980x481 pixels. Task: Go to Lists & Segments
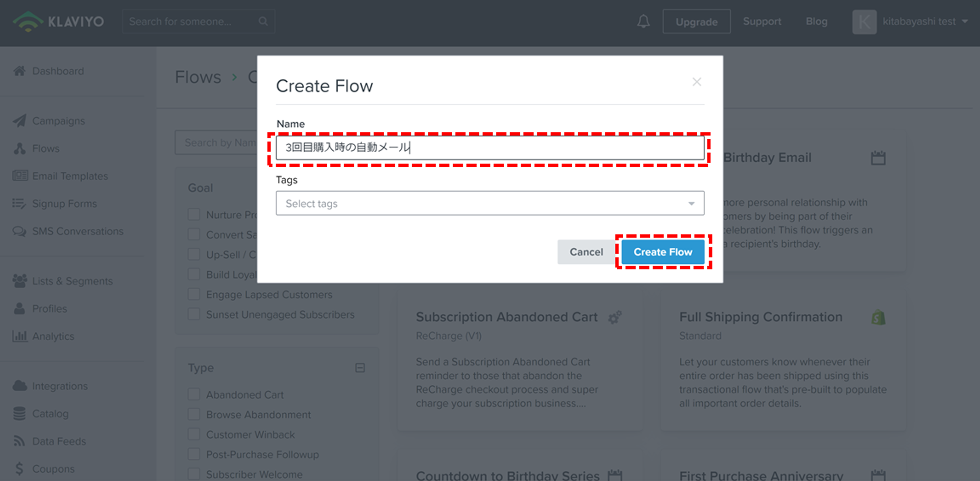pos(72,281)
